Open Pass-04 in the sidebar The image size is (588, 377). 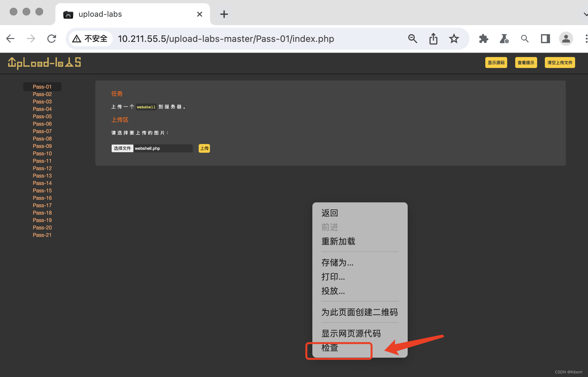click(x=42, y=109)
